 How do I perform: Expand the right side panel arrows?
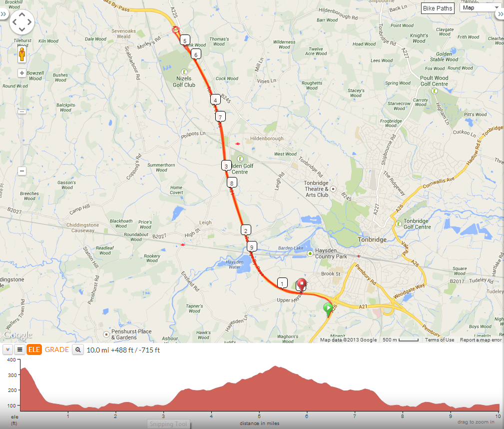(500, 14)
